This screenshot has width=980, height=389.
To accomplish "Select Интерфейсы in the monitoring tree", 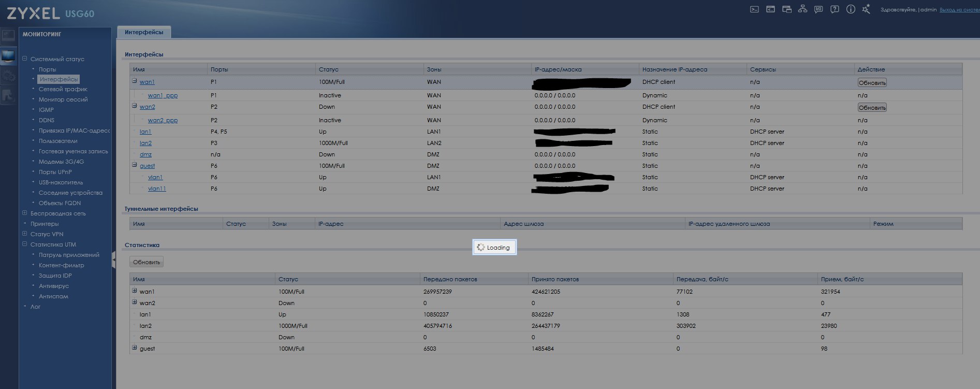I will [58, 79].
